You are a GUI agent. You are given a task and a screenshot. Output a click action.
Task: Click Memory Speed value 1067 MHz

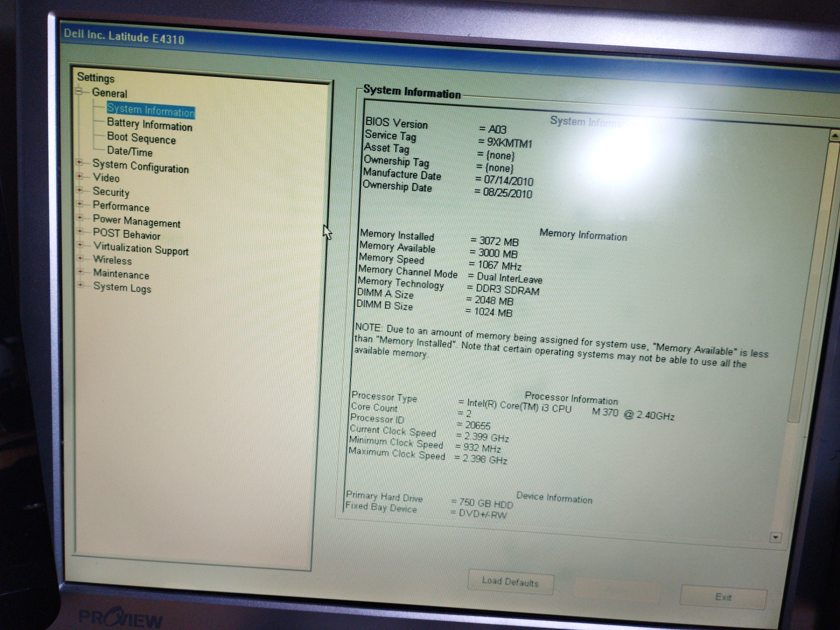click(499, 265)
